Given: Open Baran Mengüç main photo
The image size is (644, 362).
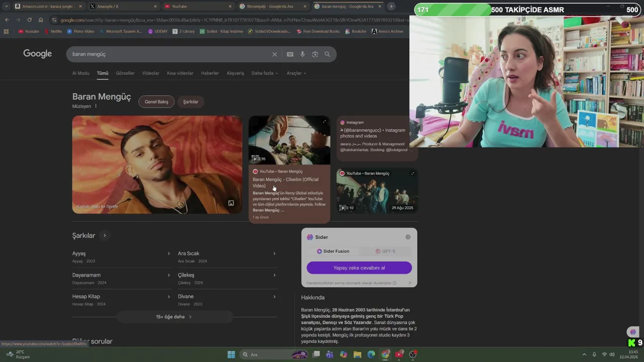Looking at the screenshot, I should 157,165.
